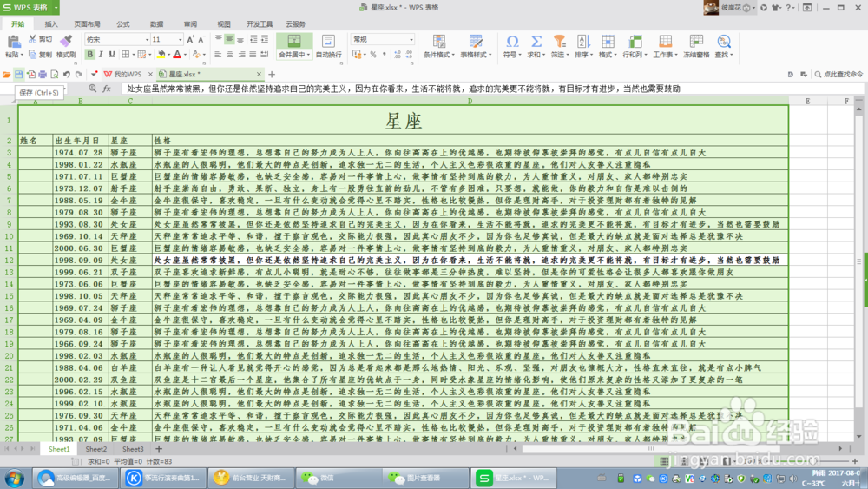Open the Rows and Columns (行和列) dropdown
This screenshot has height=489, width=868.
(x=635, y=46)
